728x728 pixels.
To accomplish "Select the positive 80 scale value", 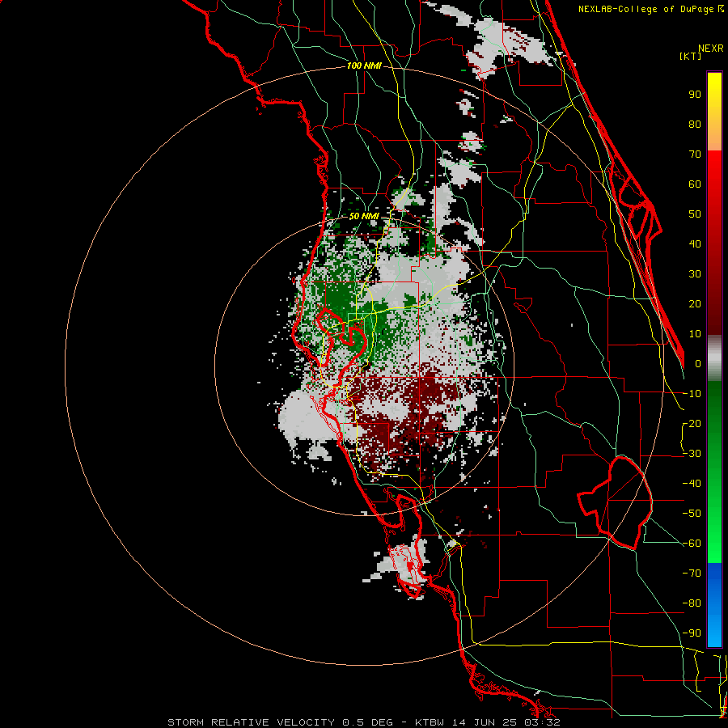I will [695, 125].
